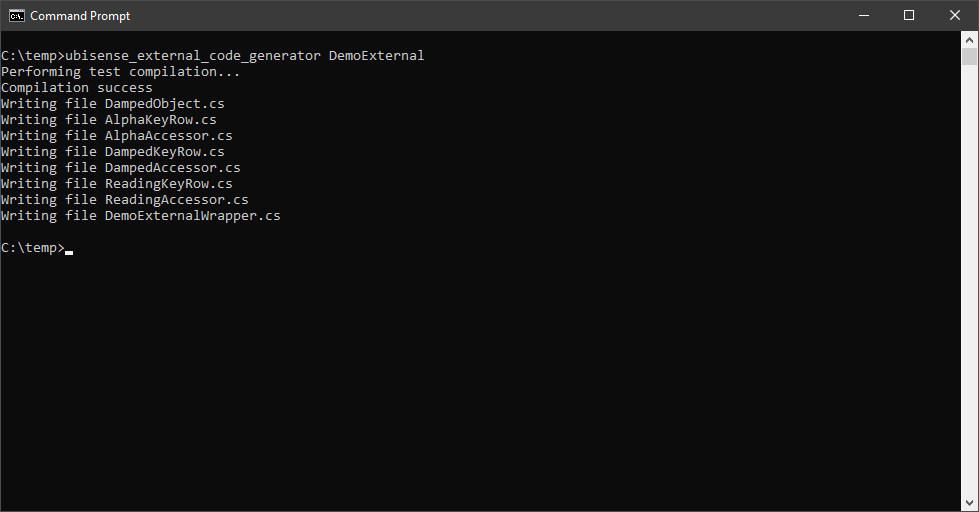The width and height of the screenshot is (979, 512).
Task: Click the 'Compilation success' output line
Action: [x=77, y=87]
